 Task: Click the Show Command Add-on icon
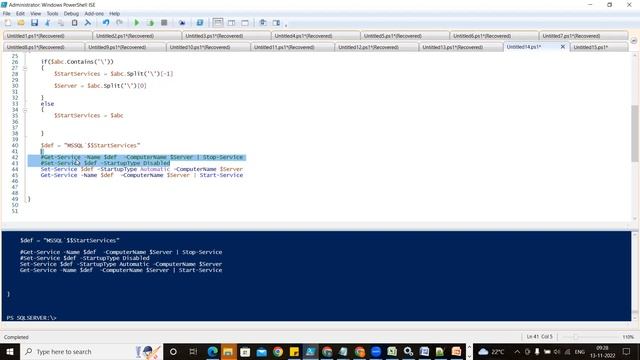276,23
